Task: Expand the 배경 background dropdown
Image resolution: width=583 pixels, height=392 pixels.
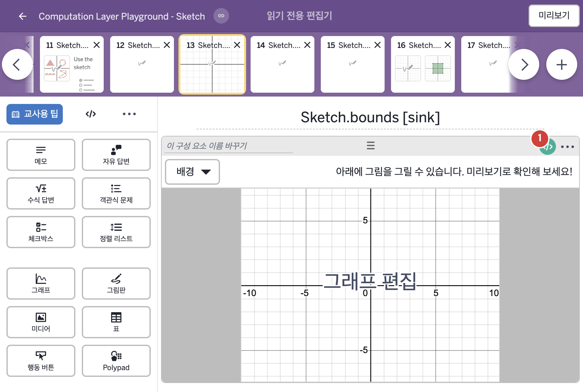Action: click(x=192, y=172)
